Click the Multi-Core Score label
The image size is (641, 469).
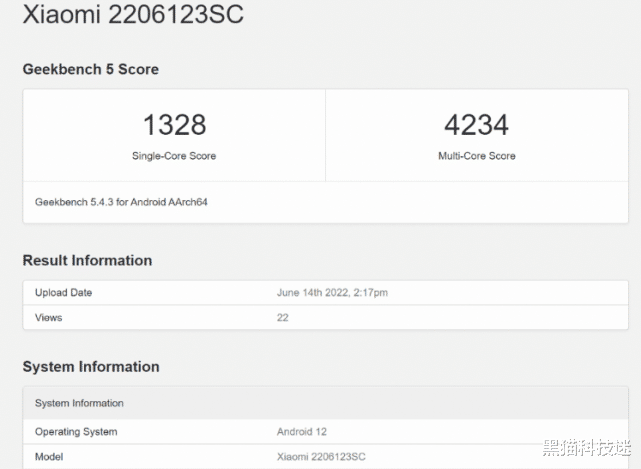pyautogui.click(x=476, y=156)
